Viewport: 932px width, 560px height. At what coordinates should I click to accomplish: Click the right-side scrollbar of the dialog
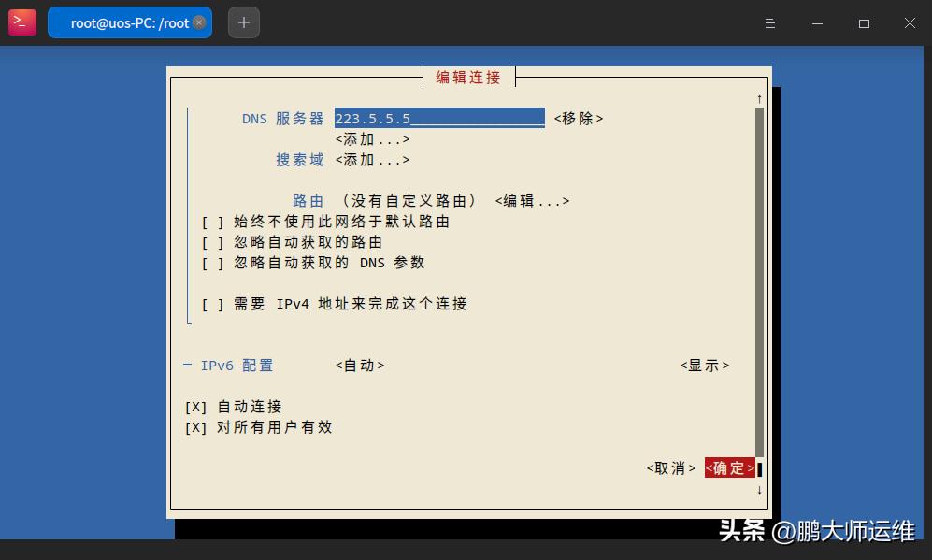click(759, 280)
